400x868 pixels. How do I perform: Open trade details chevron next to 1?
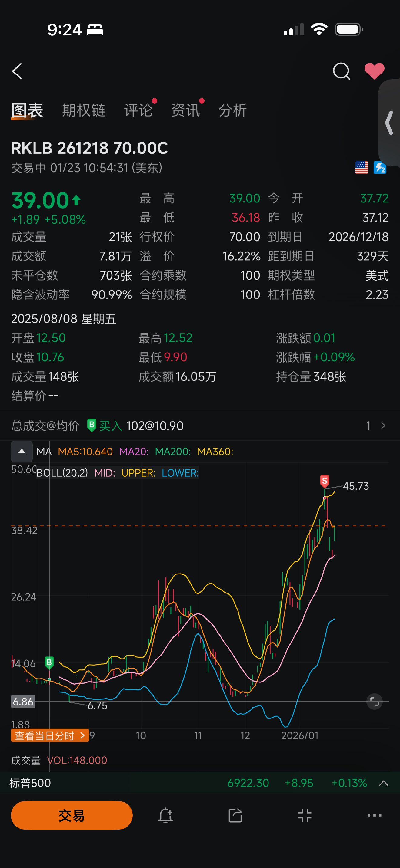(383, 426)
